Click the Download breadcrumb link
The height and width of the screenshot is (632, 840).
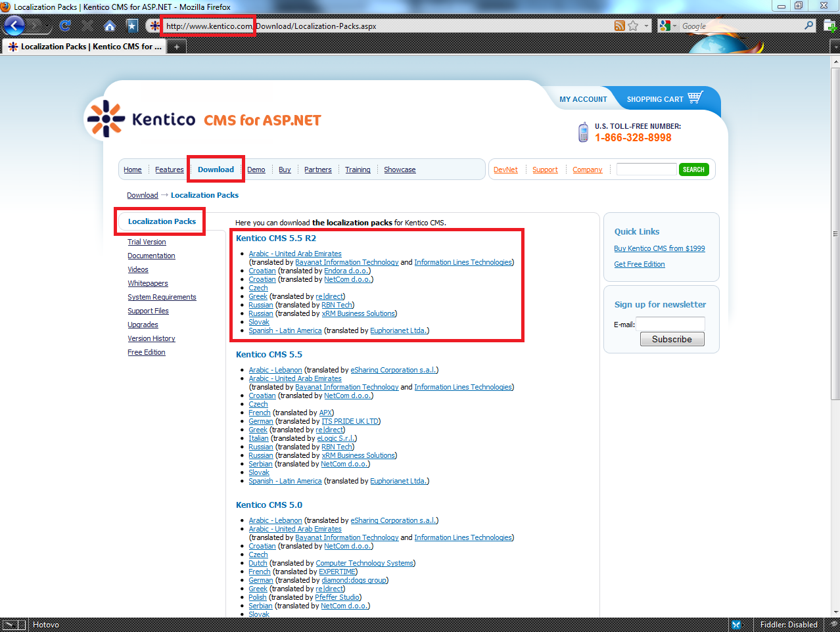(143, 195)
